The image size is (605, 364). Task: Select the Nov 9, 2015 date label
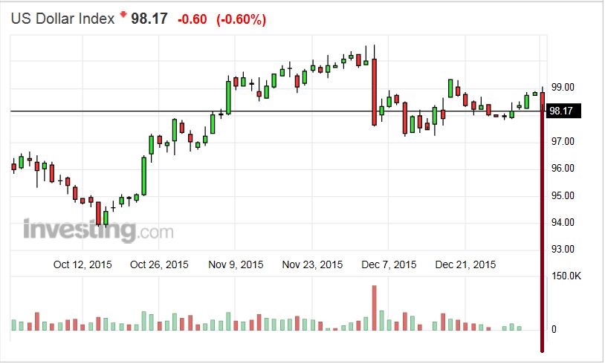tap(236, 264)
